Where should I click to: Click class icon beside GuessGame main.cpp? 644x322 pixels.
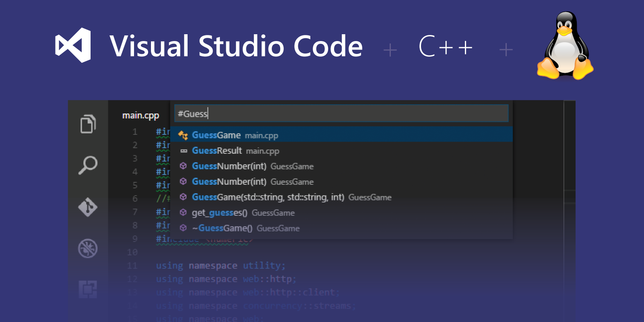183,135
